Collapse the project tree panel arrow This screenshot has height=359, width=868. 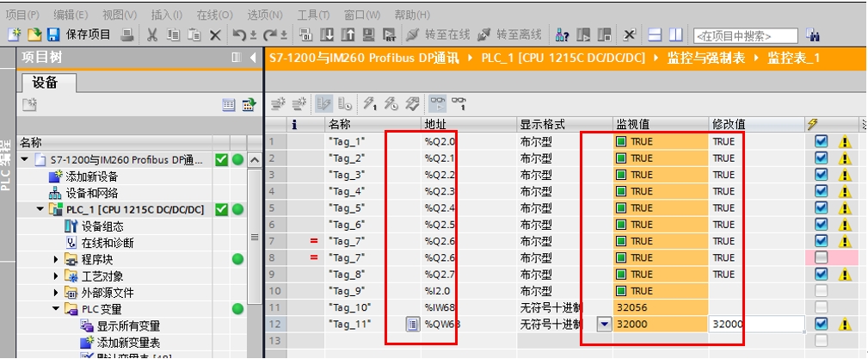point(253,58)
